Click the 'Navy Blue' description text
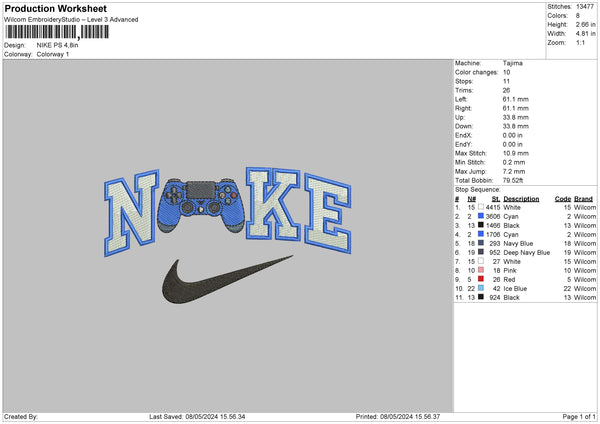Screen dimensions: 600x424 (518, 243)
